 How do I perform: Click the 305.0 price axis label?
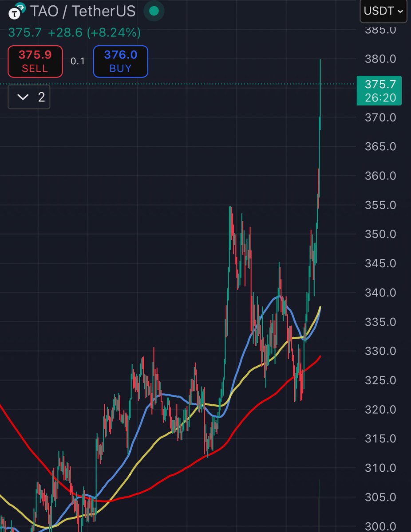tap(380, 497)
